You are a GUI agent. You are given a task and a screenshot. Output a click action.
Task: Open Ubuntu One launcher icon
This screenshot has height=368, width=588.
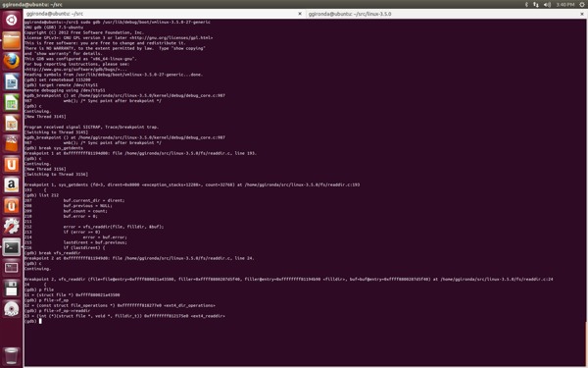[x=11, y=164]
